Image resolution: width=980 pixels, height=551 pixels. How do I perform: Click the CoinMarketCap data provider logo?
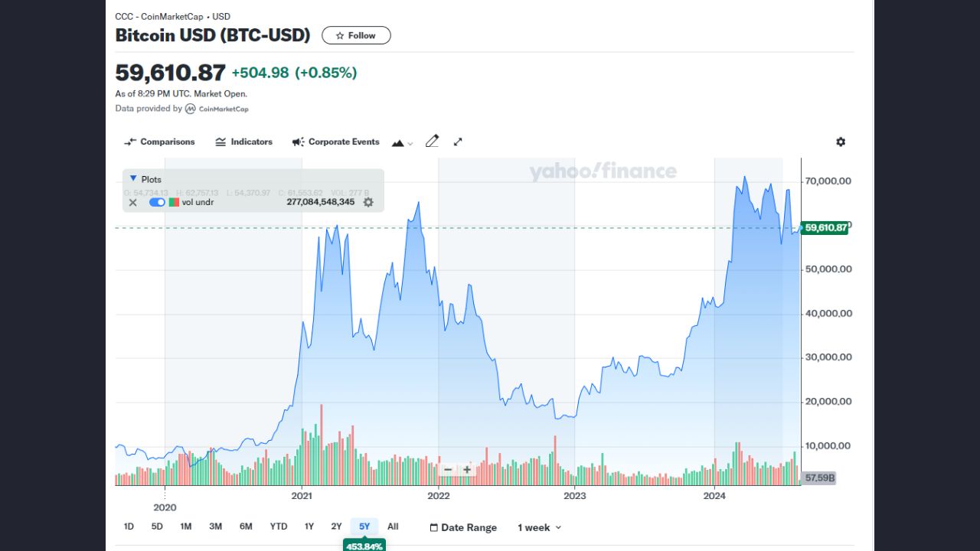(217, 109)
